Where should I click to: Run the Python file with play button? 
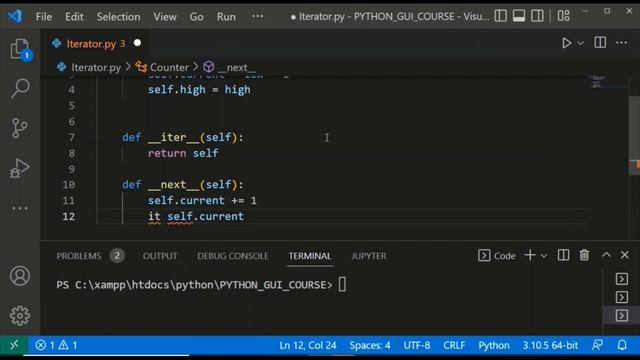pyautogui.click(x=566, y=43)
